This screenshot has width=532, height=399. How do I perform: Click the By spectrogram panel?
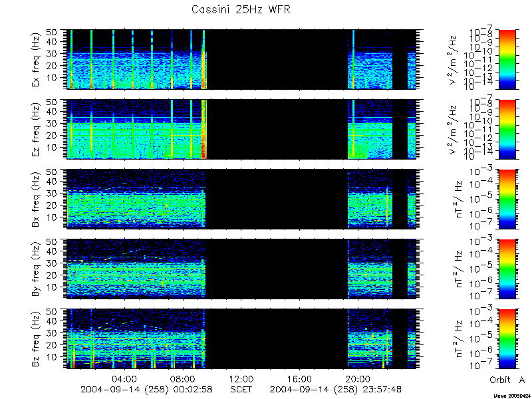point(241,269)
